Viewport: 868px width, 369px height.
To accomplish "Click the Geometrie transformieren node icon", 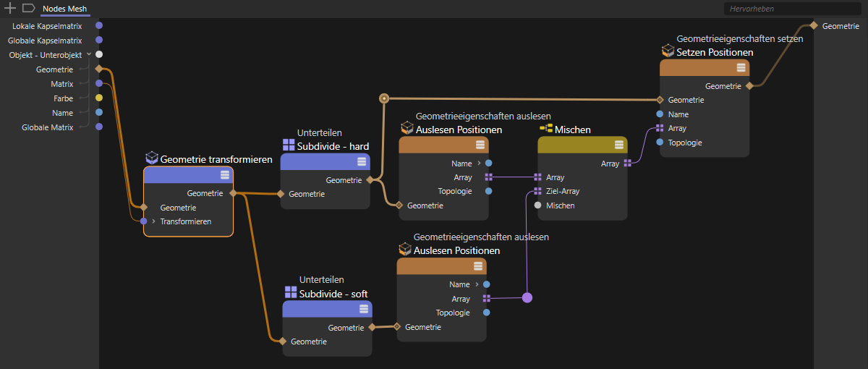I will [x=151, y=158].
